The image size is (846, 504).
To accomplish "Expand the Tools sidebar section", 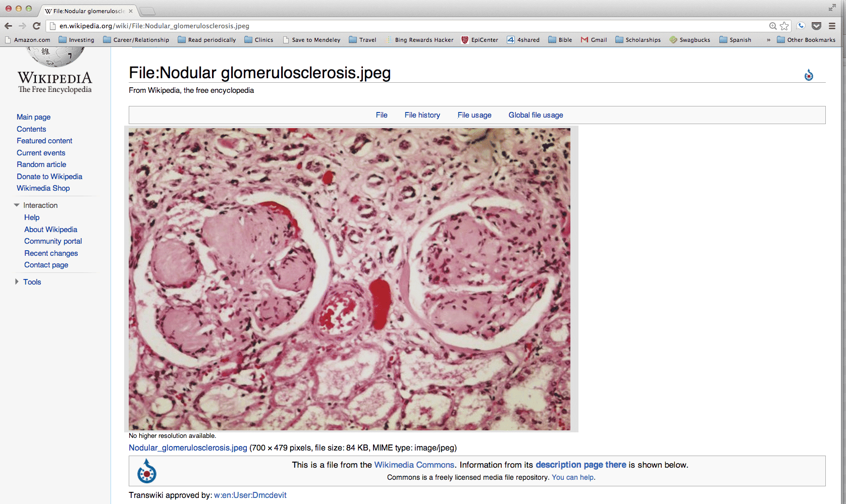I will (x=17, y=282).
